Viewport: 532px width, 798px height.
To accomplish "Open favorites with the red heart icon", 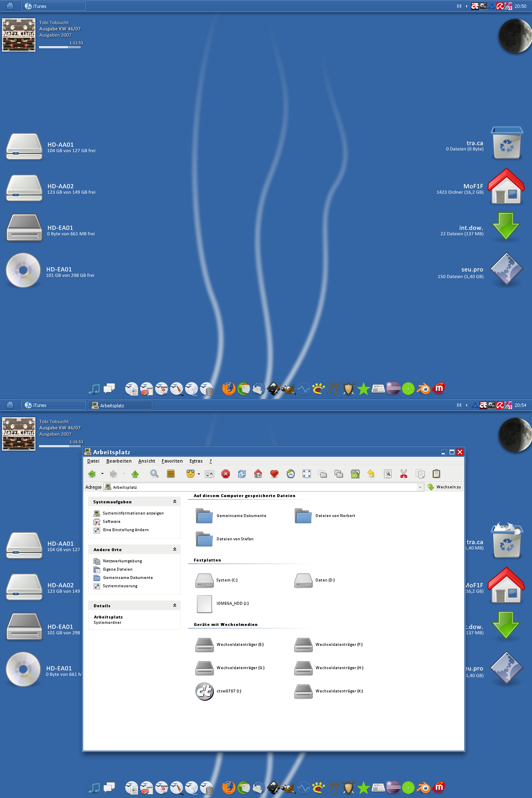I will [x=274, y=474].
